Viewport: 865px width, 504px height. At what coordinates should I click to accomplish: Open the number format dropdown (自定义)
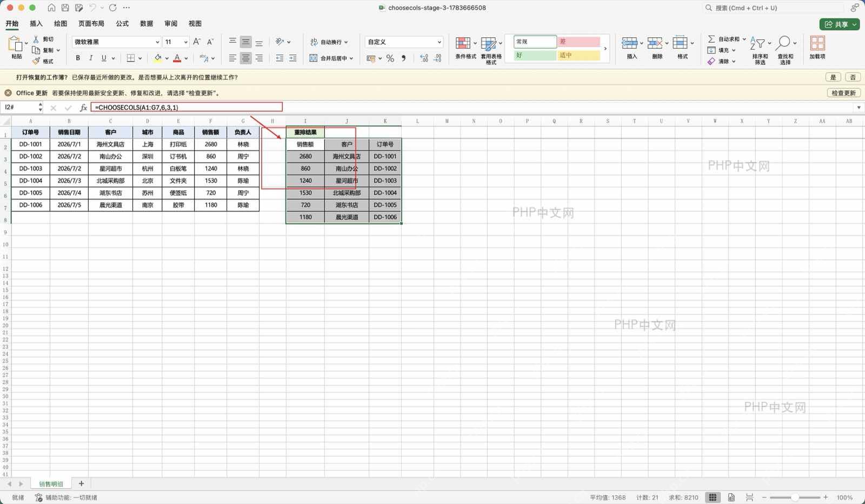[x=439, y=42]
